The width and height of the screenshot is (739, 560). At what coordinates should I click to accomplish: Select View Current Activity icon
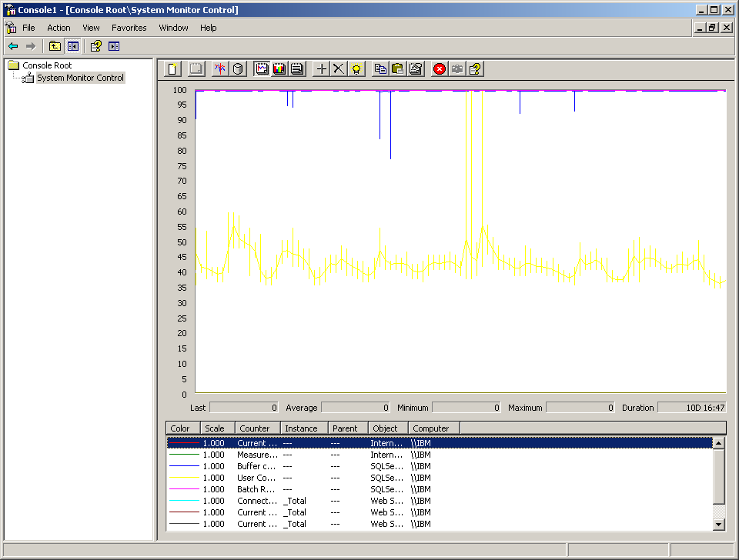click(219, 69)
